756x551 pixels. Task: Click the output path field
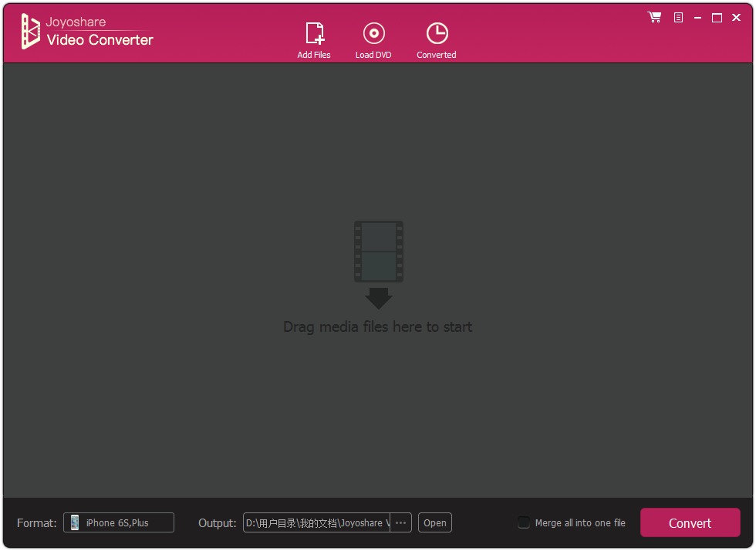click(317, 522)
